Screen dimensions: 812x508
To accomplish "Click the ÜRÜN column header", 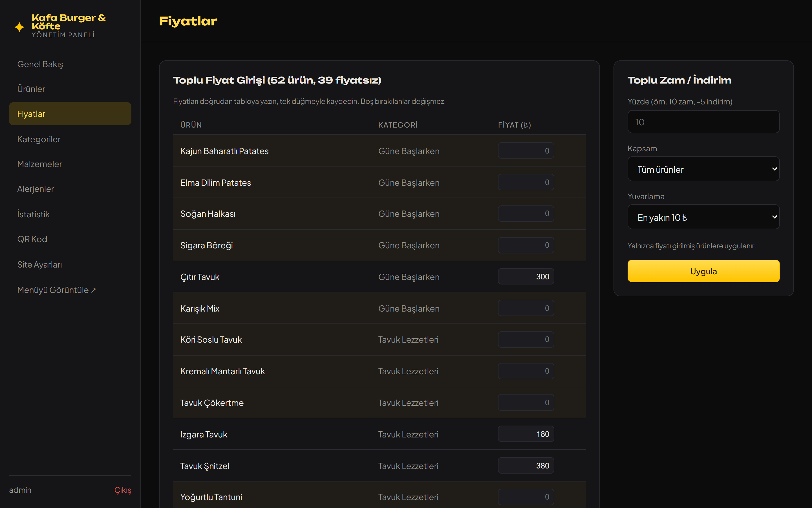I will click(191, 125).
